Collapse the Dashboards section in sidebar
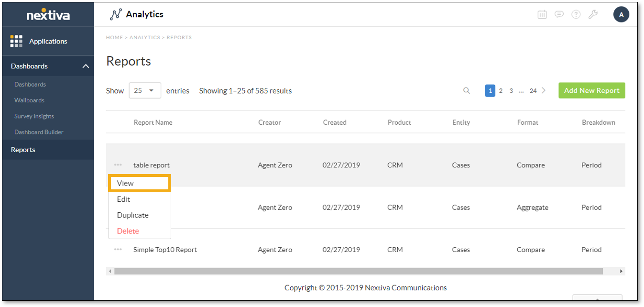This screenshot has width=644, height=307. tap(85, 66)
